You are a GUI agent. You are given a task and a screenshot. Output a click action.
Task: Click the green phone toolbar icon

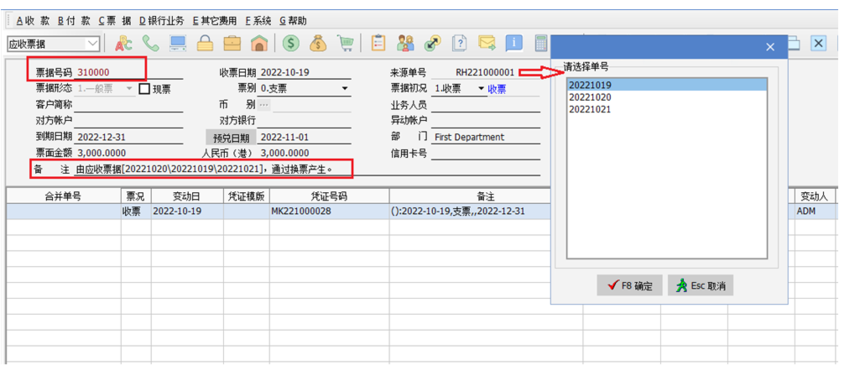coord(150,43)
